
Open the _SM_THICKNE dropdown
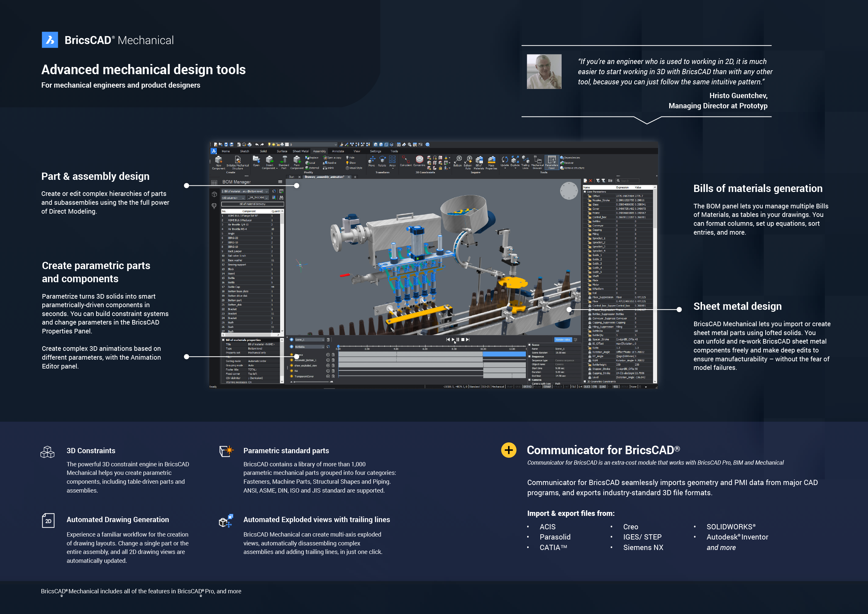pyautogui.click(x=258, y=198)
